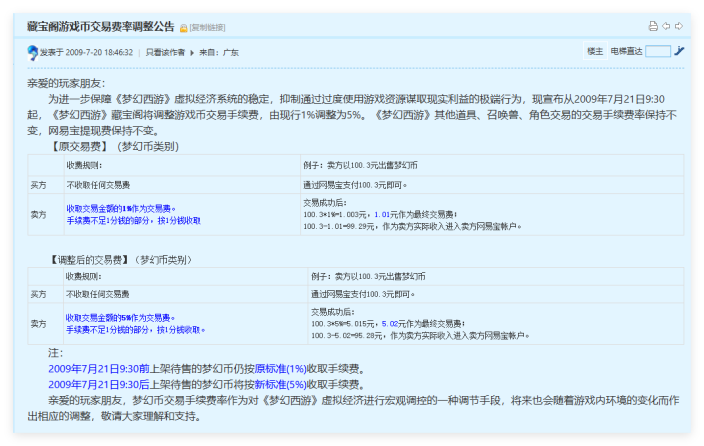Click the blue text 原标准(1%)
Image resolution: width=704 pixels, height=446 pixels.
(281, 369)
